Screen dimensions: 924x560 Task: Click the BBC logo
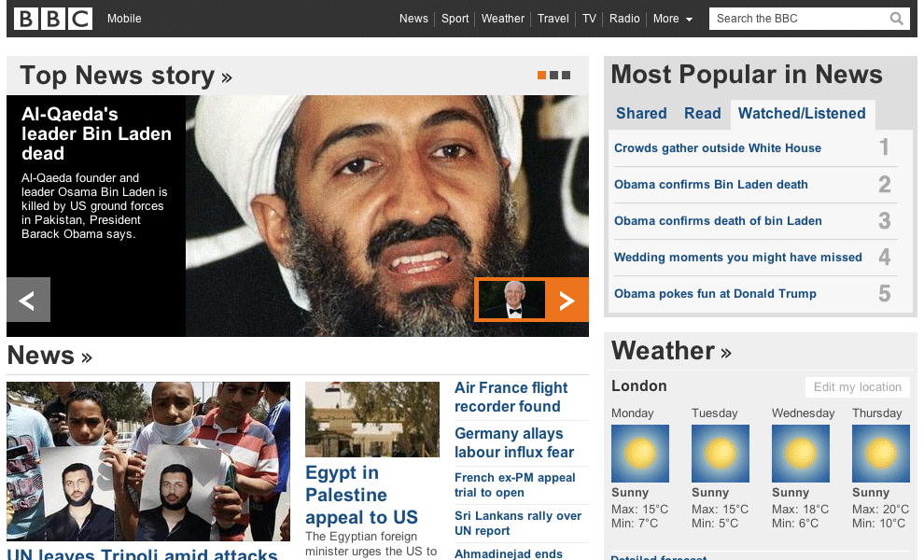tap(53, 19)
